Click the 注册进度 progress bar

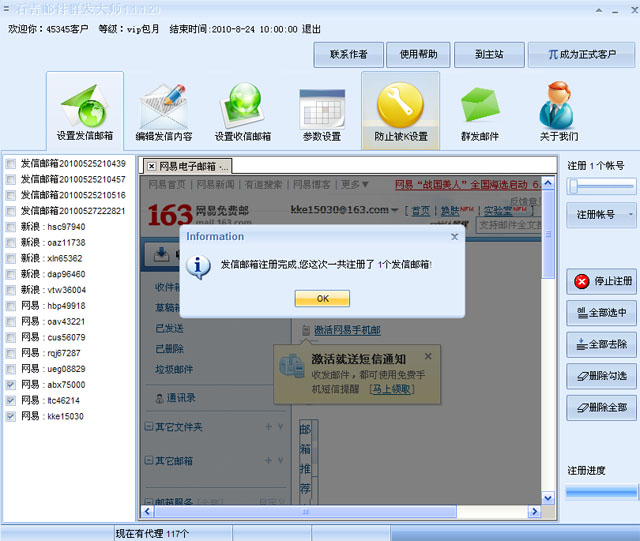(601, 492)
